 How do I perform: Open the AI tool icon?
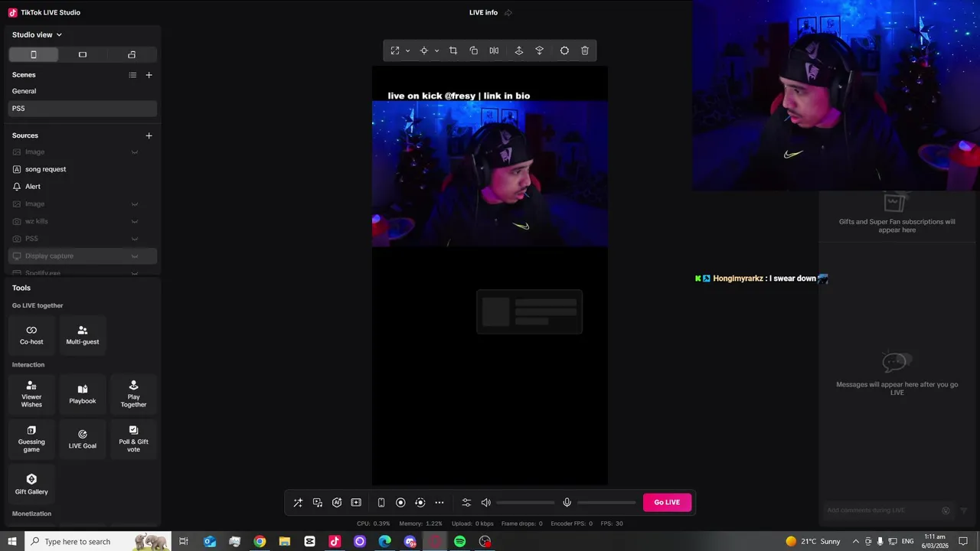click(x=337, y=503)
